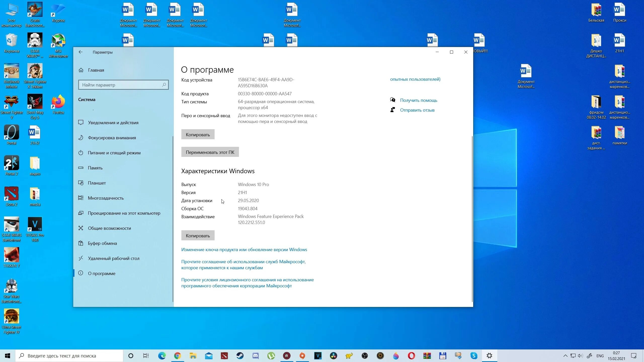644x362 pixels.
Task: Select Firefox desktop shortcut
Action: point(58,104)
